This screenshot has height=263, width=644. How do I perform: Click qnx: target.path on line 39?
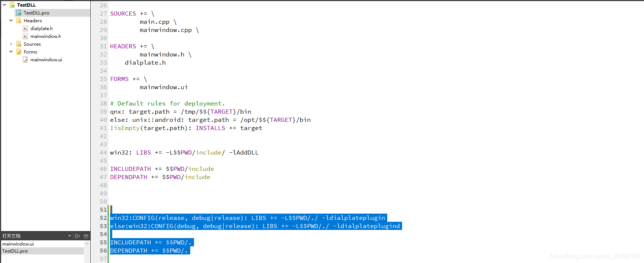pos(140,112)
